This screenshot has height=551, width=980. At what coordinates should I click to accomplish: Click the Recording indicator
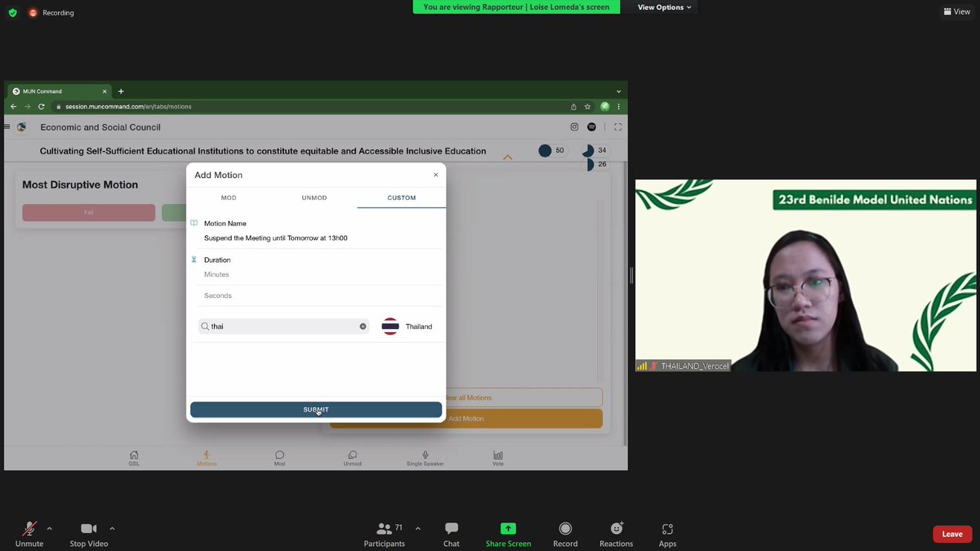pyautogui.click(x=51, y=13)
